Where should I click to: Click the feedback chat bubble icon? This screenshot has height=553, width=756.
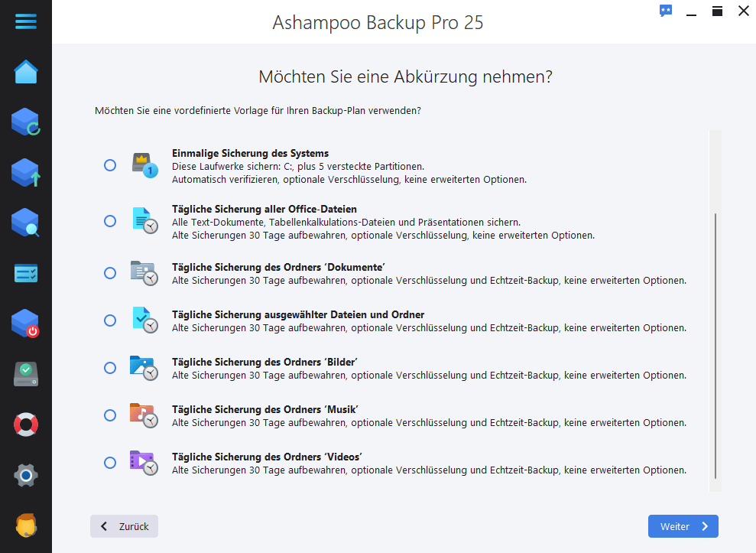coord(666,11)
